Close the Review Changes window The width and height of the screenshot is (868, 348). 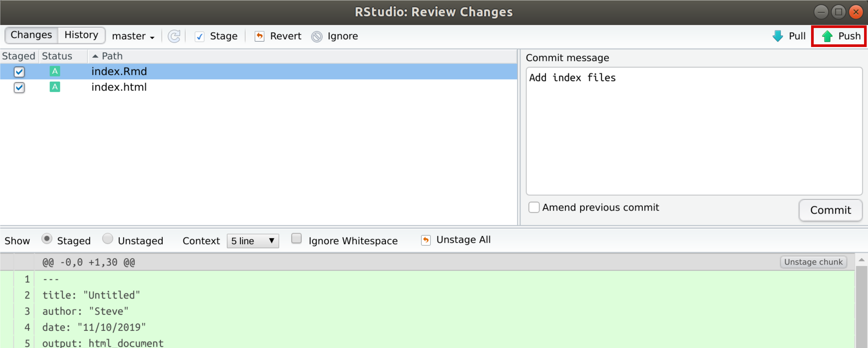[856, 12]
